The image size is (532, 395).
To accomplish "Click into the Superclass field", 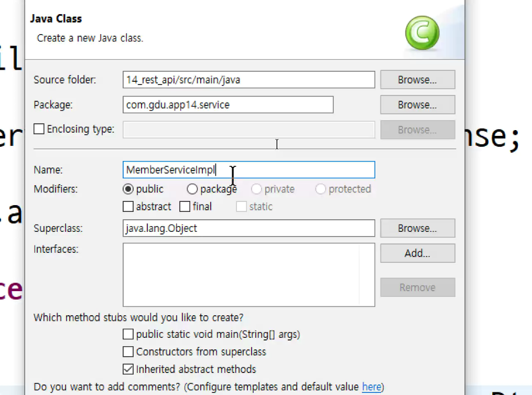I will click(x=248, y=228).
